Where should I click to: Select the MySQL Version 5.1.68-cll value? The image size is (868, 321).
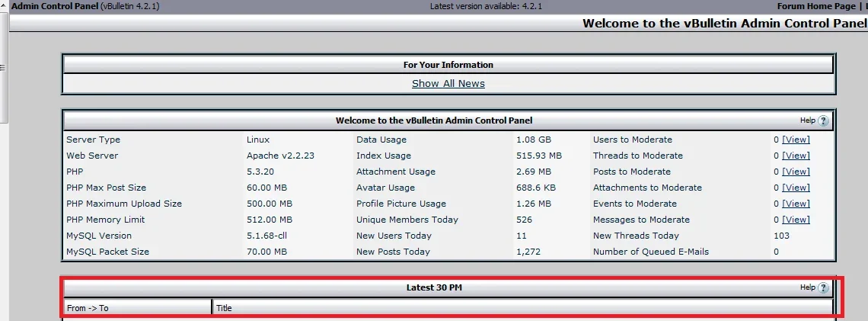coord(266,236)
